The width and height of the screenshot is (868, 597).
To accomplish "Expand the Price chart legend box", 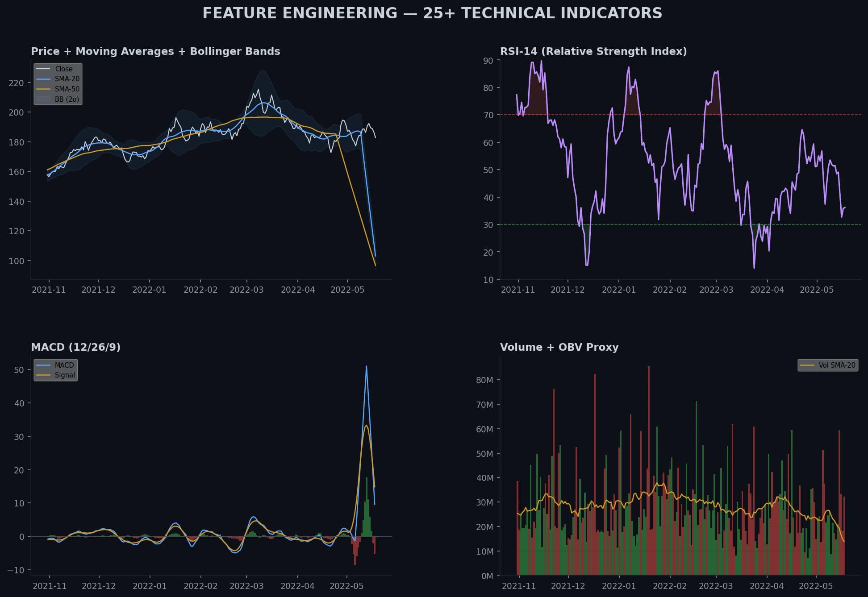I will [57, 83].
